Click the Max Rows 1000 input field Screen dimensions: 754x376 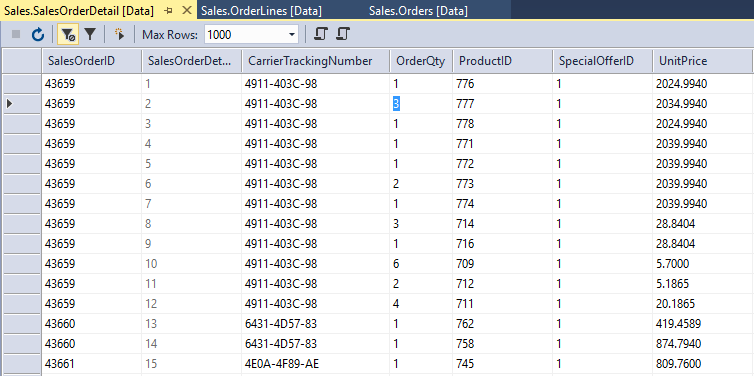tap(245, 35)
